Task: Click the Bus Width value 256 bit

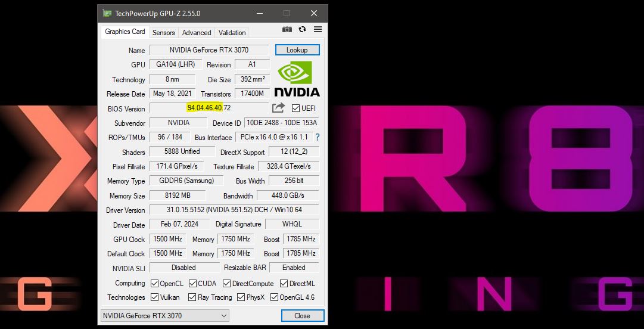Action: [294, 181]
